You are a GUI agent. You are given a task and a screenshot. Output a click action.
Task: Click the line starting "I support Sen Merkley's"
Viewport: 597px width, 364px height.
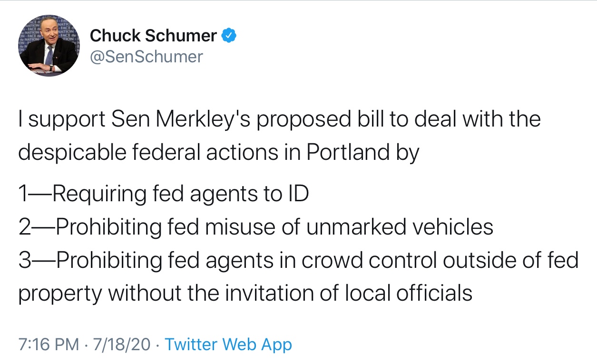point(279,118)
